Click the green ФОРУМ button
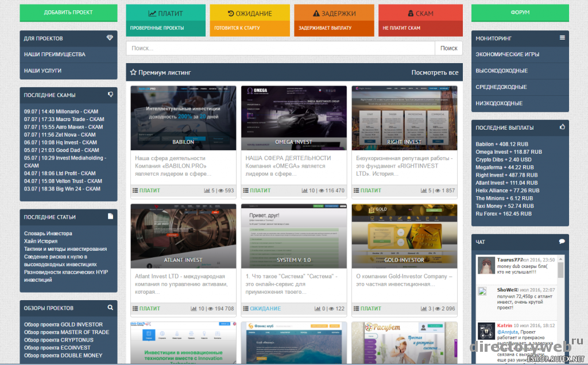This screenshot has width=588, height=365. coord(520,13)
